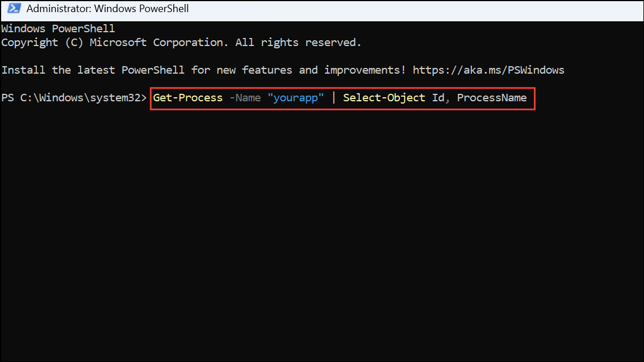Select the Get-Process command text
The width and height of the screenshot is (644, 362).
(188, 97)
